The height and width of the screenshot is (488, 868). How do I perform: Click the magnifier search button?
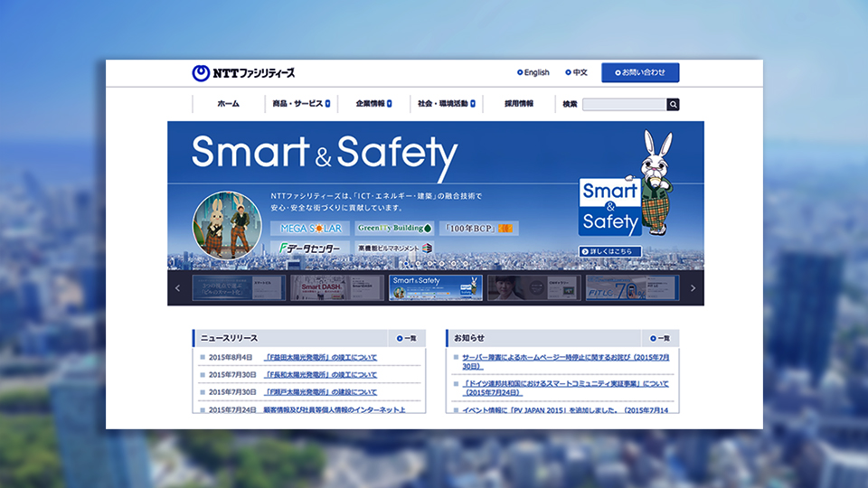673,105
